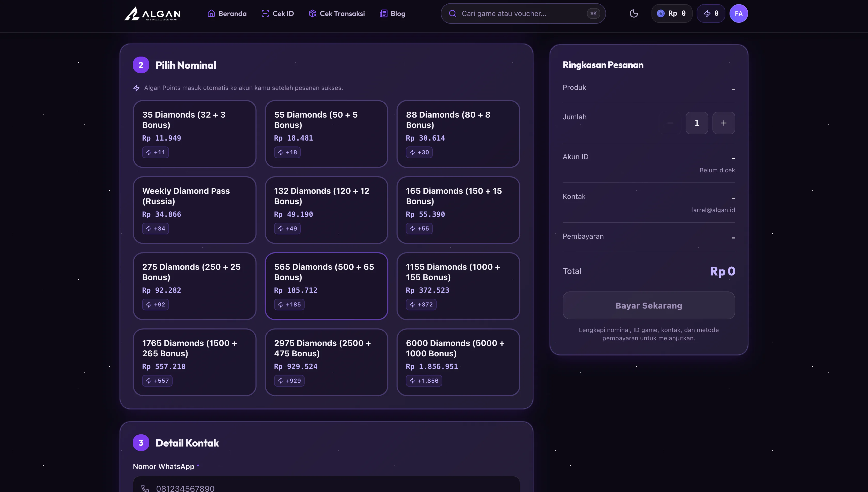Image resolution: width=868 pixels, height=492 pixels.
Task: Go to Beranda
Action: (x=227, y=13)
